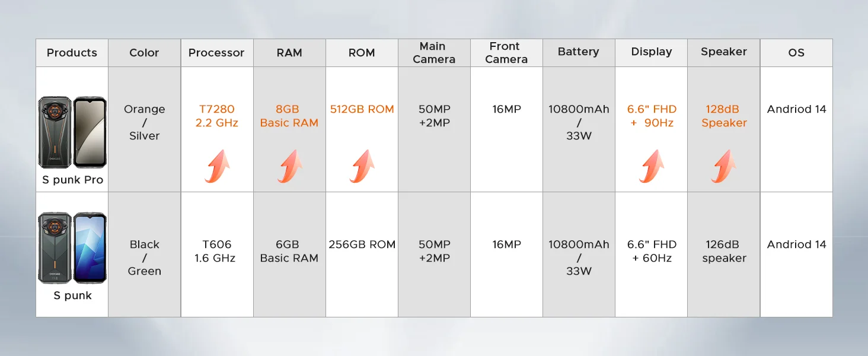Click the Battery column header
Screen dimensions: 868x356
579,52
